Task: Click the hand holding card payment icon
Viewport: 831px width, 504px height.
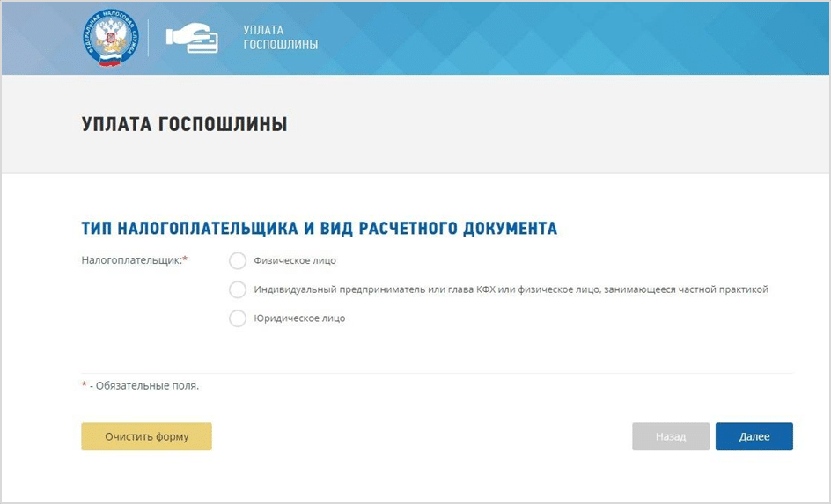Action: click(x=192, y=38)
